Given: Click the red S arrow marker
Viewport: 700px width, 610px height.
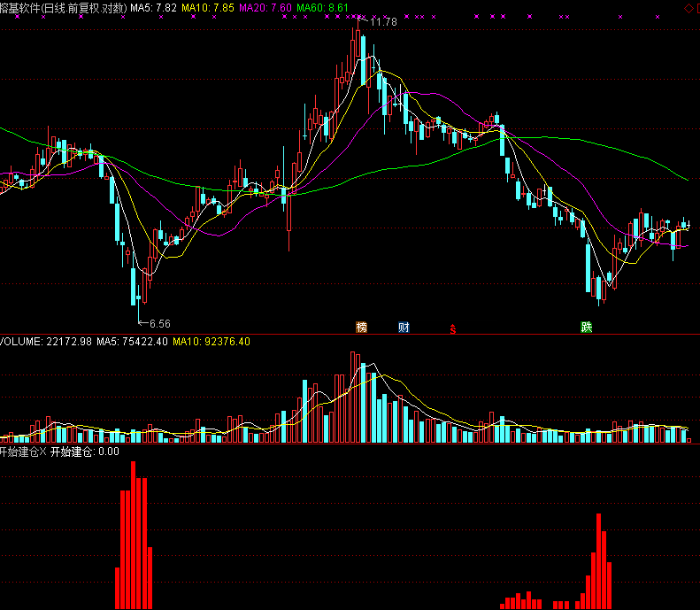Looking at the screenshot, I should click(x=453, y=329).
